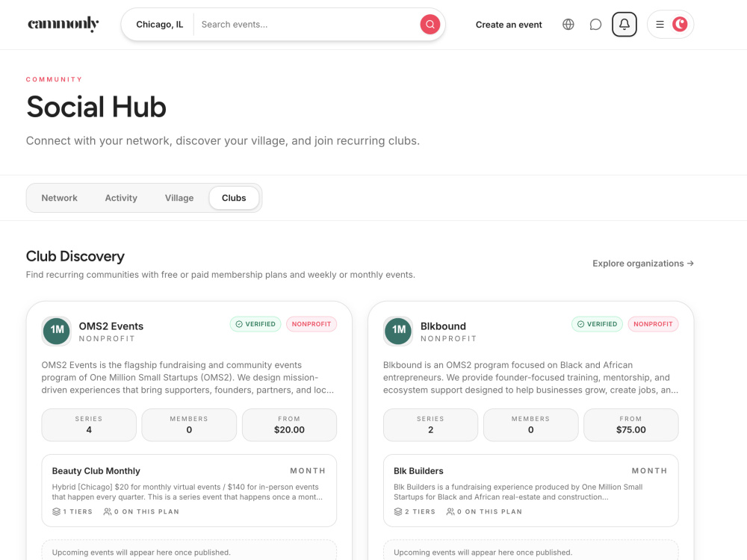Click the MONTH label on Beauty Club Monthly
The width and height of the screenshot is (747, 560).
pos(308,470)
